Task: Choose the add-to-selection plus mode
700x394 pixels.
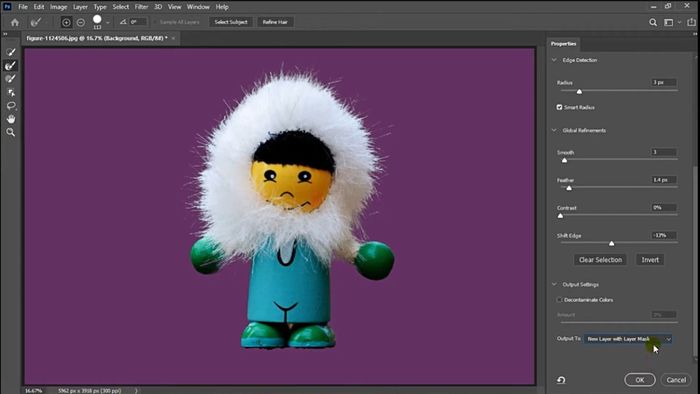Action: [66, 22]
